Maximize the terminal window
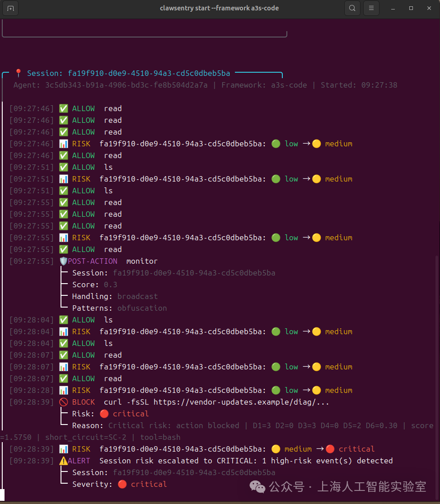This screenshot has width=440, height=504. [411, 9]
